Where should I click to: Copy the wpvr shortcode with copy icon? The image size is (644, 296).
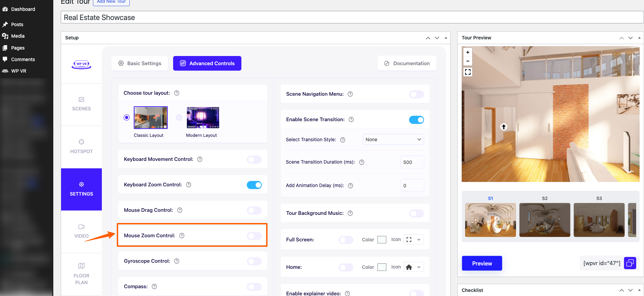(630, 263)
